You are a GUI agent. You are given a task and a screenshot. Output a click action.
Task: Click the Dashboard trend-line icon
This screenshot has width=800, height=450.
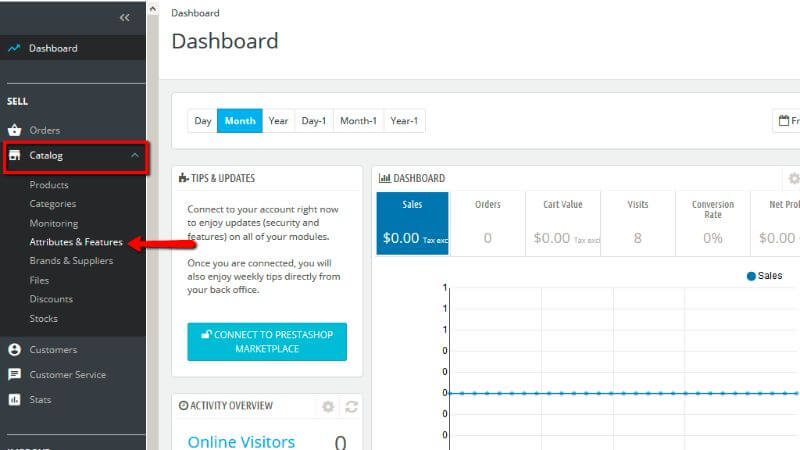point(14,48)
